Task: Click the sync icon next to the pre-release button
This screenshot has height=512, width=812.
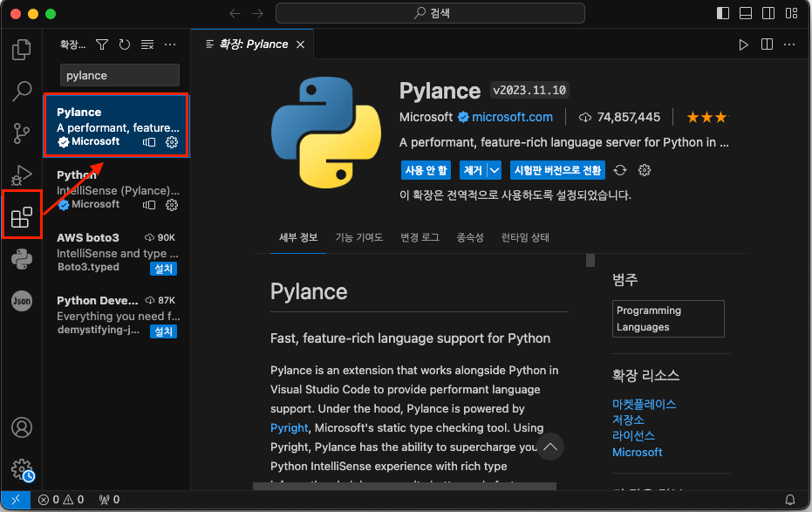Action: 620,170
